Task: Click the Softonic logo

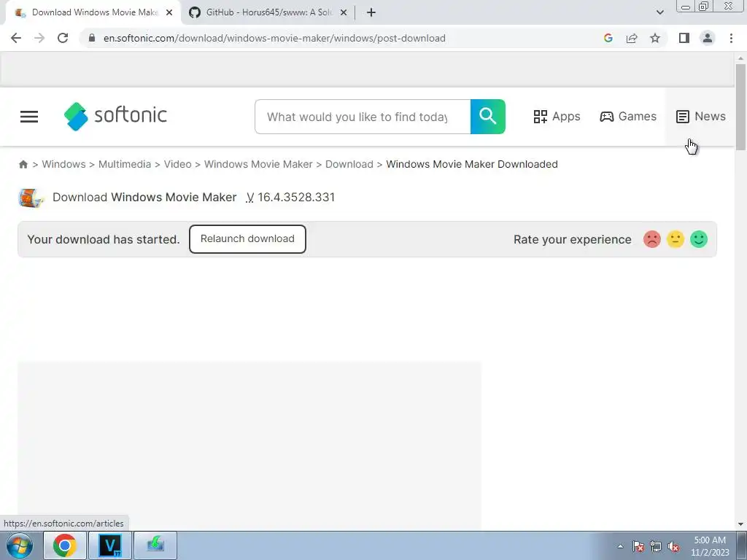Action: (x=115, y=116)
